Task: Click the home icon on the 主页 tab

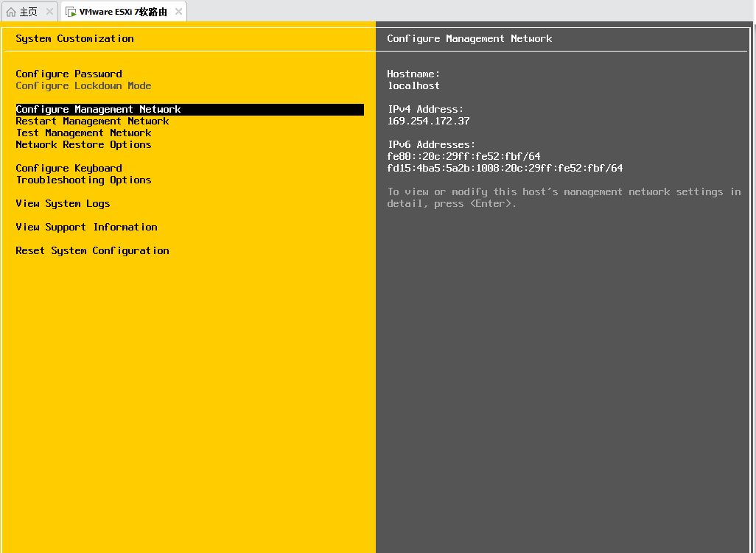Action: coord(11,12)
